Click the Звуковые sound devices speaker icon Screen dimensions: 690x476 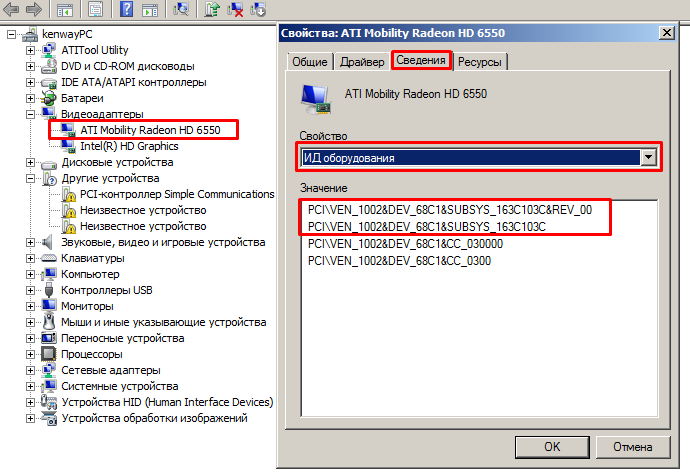pos(47,242)
